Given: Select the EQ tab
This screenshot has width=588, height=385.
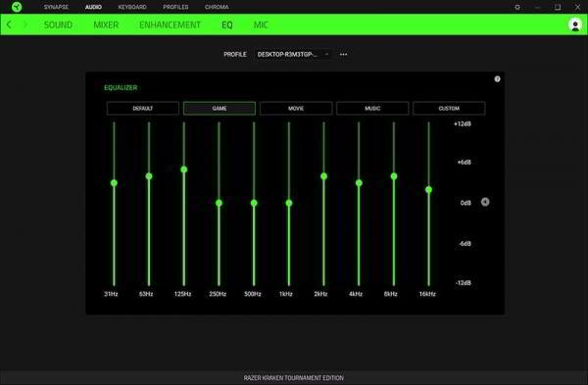Looking at the screenshot, I should 227,24.
